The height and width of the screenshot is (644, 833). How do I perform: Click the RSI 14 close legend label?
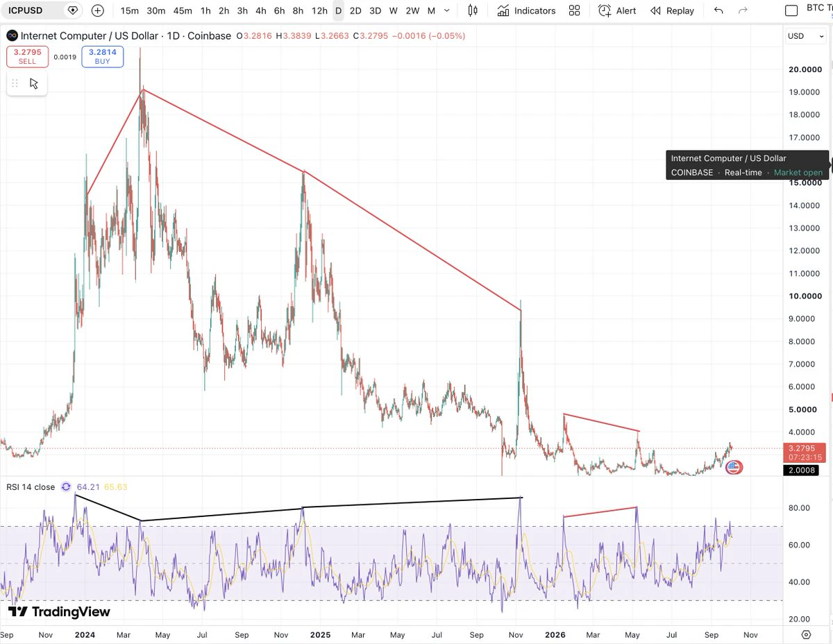click(30, 487)
